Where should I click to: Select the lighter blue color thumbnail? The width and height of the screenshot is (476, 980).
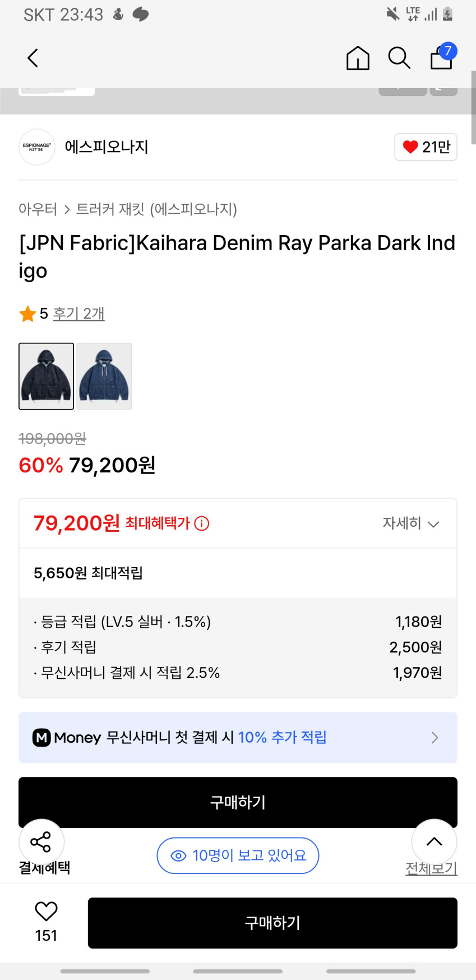tap(104, 376)
